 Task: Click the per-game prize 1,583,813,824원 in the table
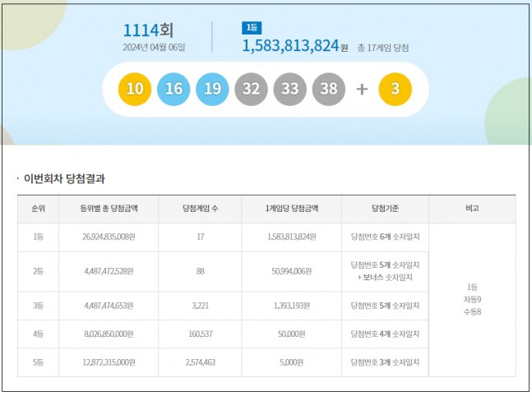(292, 237)
